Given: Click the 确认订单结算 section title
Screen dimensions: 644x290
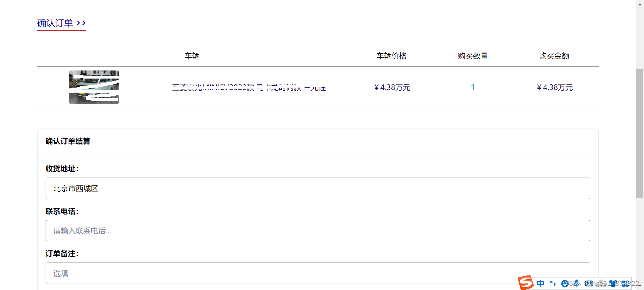Looking at the screenshot, I should [x=68, y=141].
